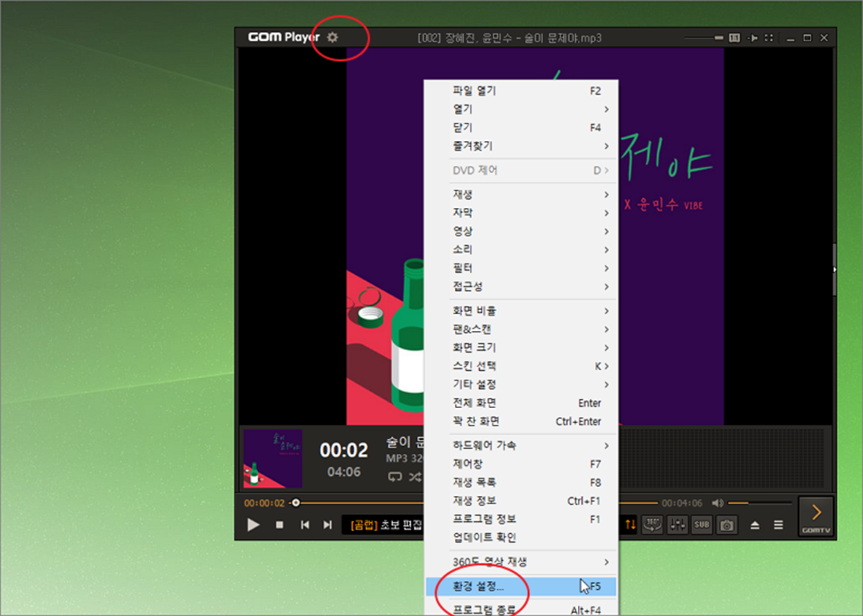Click the SUB subtitle button
The height and width of the screenshot is (616, 863).
pos(701,525)
